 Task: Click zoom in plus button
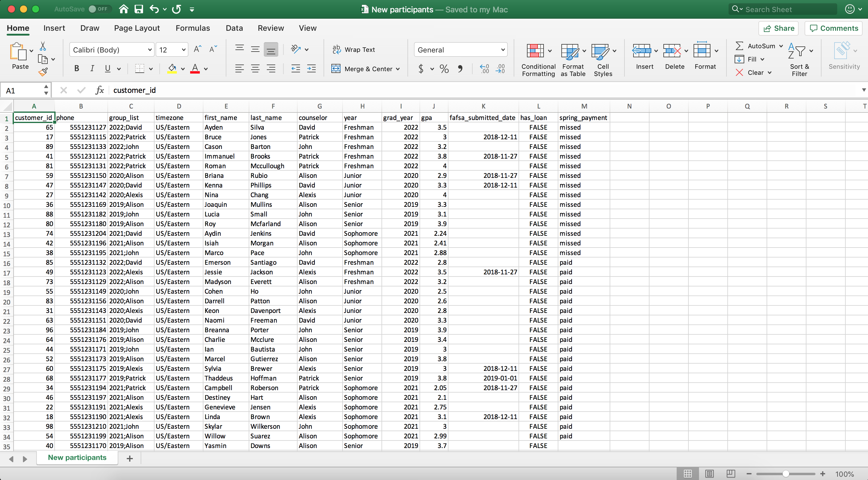tap(822, 474)
